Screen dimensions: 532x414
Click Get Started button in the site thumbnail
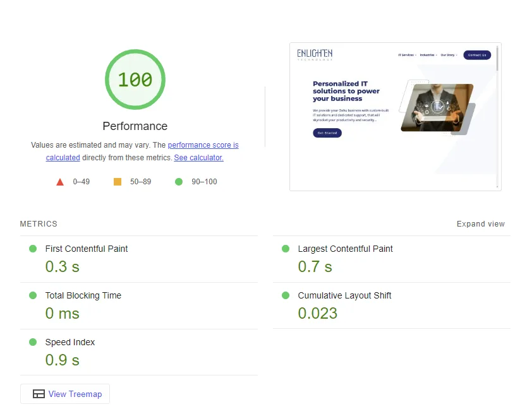pos(327,133)
